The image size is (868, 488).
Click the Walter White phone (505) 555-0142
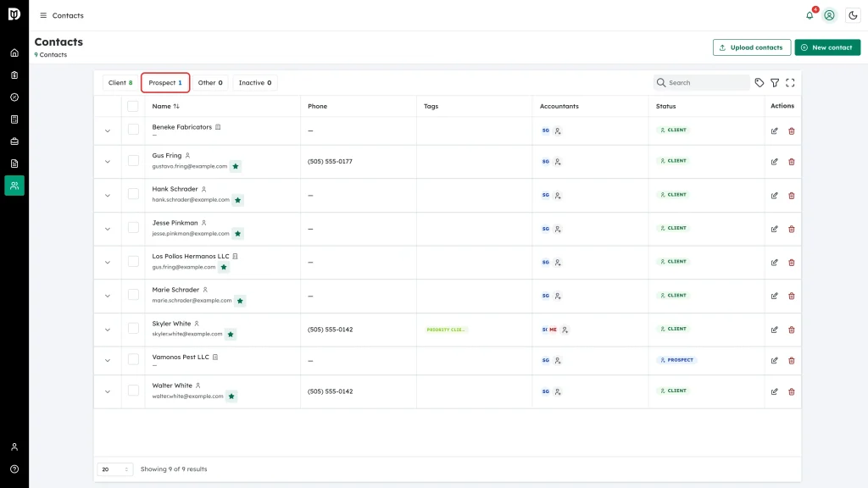click(330, 391)
